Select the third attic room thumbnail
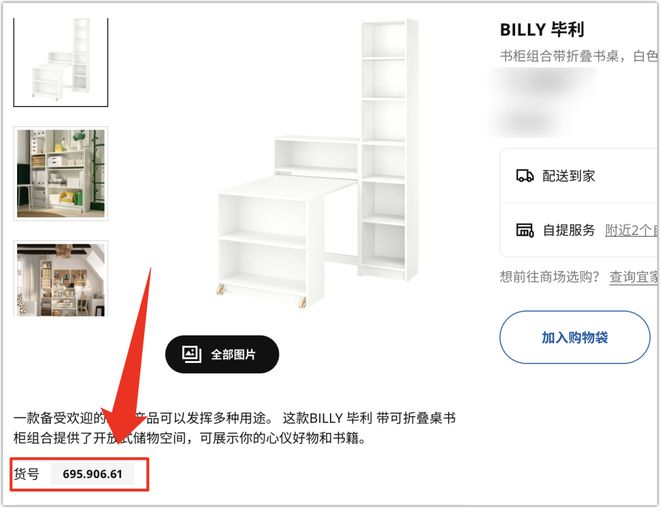 coord(61,279)
